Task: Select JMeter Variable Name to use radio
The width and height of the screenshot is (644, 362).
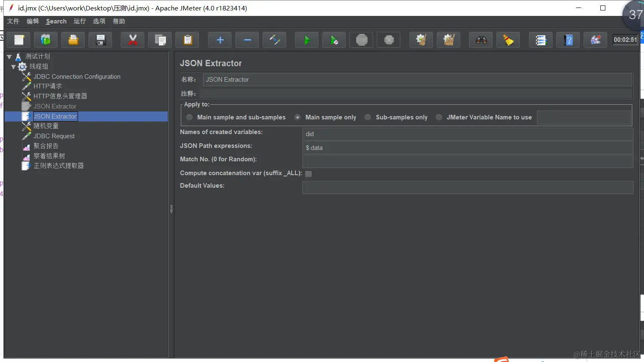Action: pos(439,117)
